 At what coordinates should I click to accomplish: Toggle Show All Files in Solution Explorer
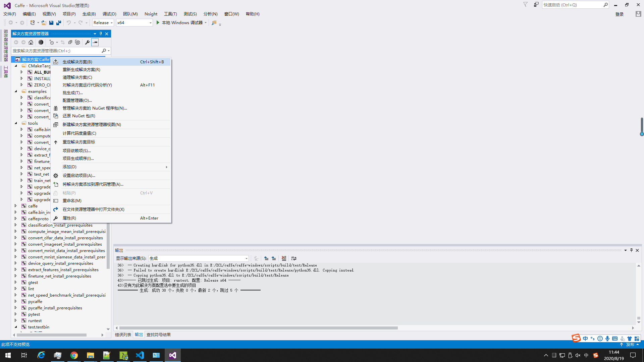(77, 42)
